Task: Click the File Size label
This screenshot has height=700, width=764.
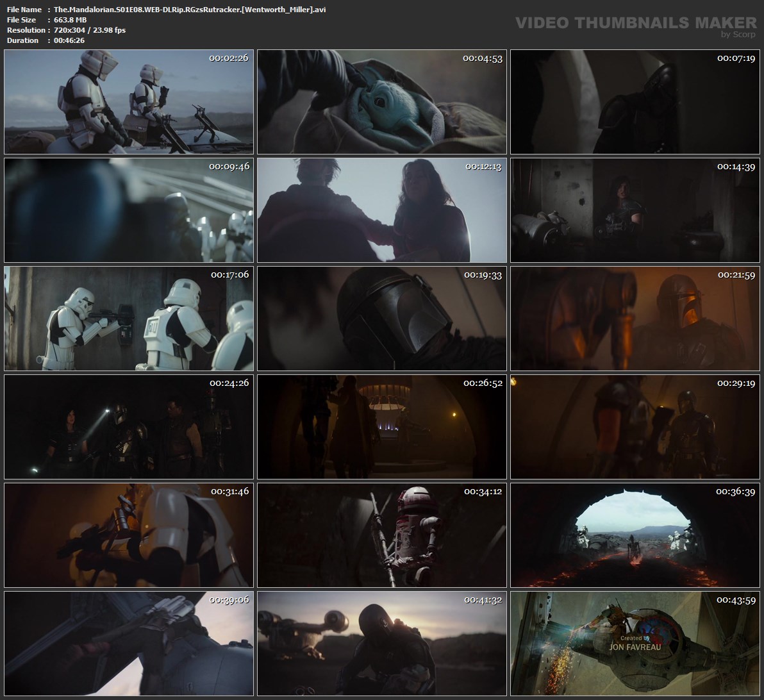Action: pos(21,20)
